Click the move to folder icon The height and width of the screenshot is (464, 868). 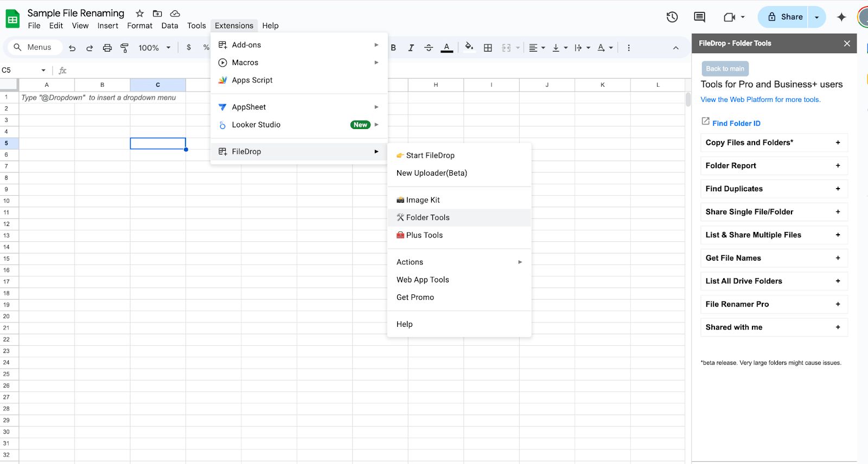click(x=157, y=14)
